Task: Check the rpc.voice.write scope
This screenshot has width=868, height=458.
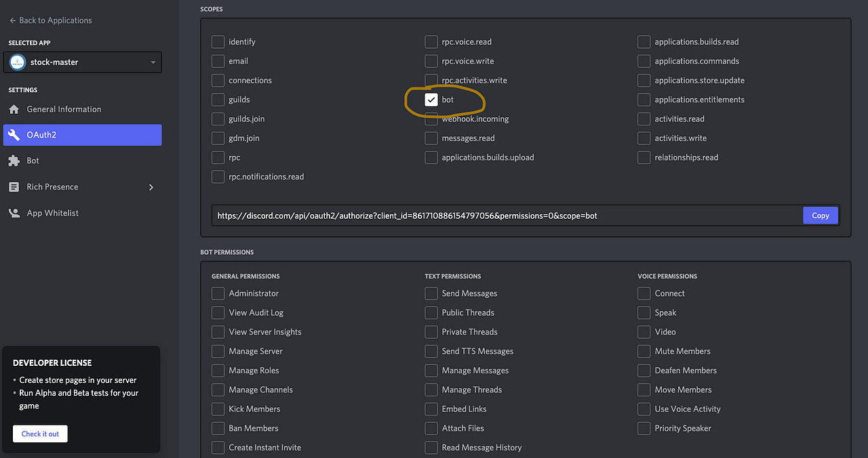Action: [431, 61]
